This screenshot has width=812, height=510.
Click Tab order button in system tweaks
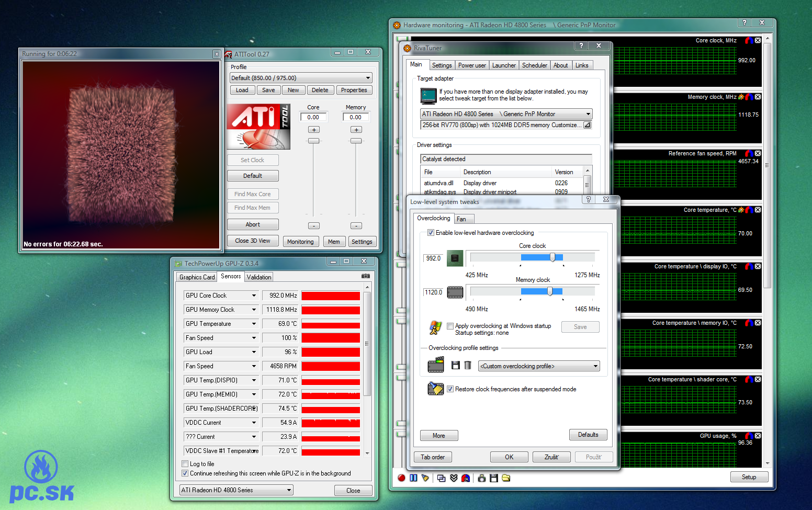click(433, 457)
